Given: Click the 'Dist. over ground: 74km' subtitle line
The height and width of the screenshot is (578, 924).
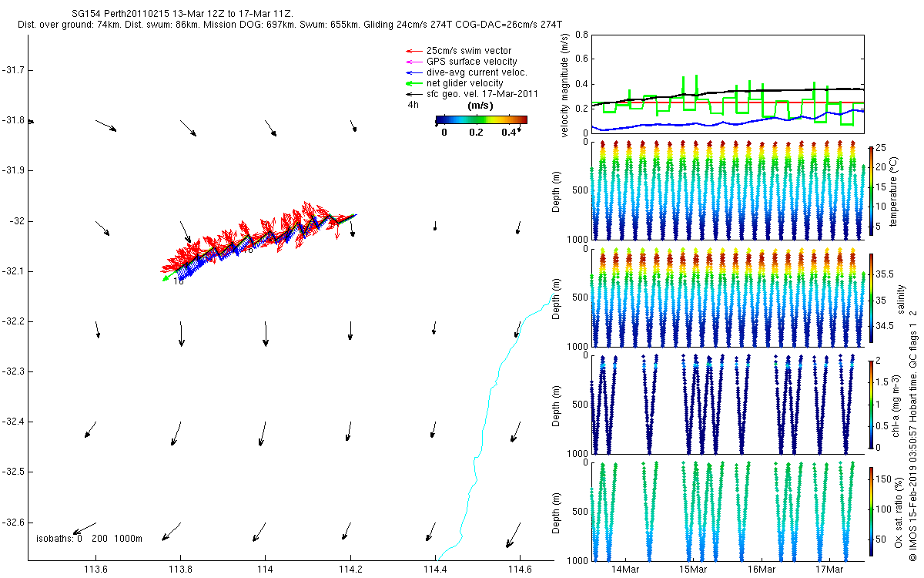Looking at the screenshot, I should [x=290, y=25].
